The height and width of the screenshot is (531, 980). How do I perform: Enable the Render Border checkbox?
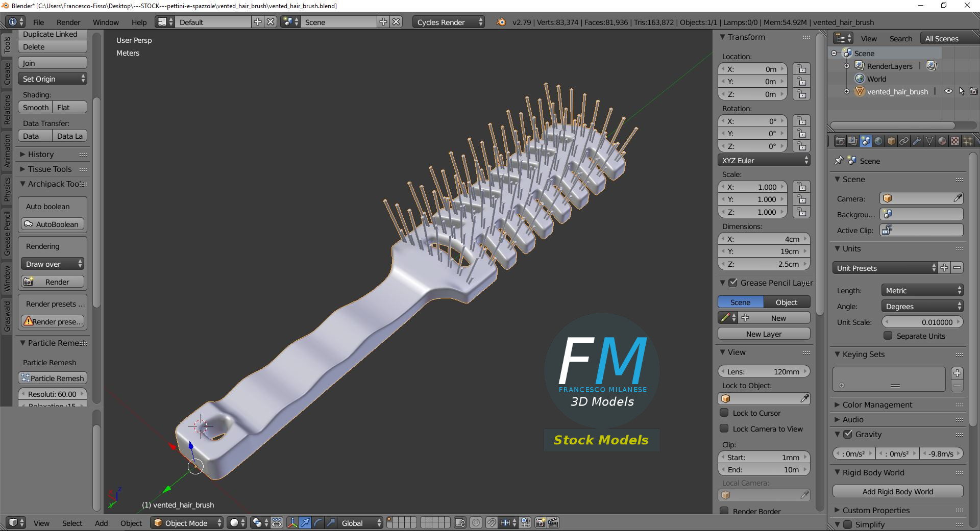(724, 511)
